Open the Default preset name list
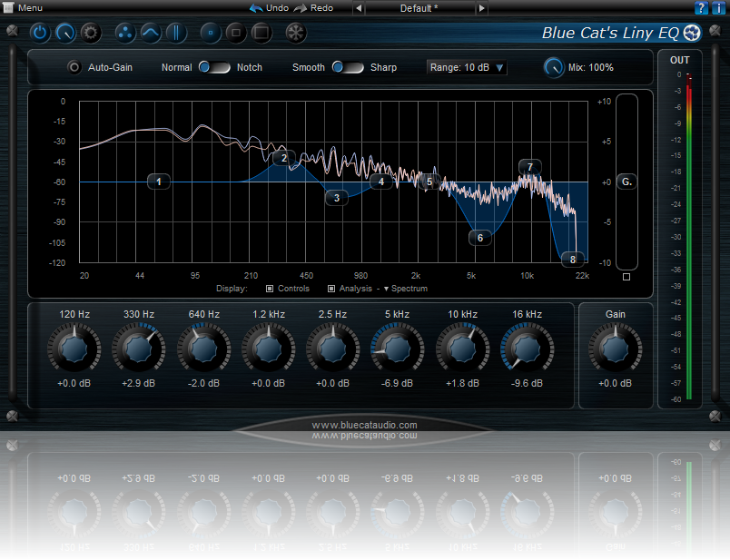730x560 pixels. click(419, 8)
